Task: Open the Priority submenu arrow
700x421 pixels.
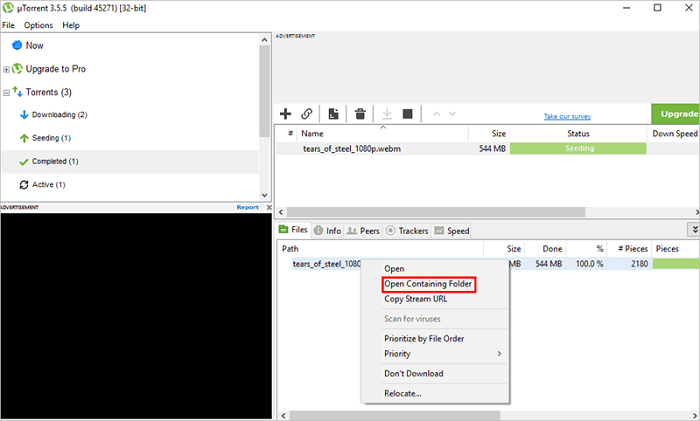Action: pos(499,354)
